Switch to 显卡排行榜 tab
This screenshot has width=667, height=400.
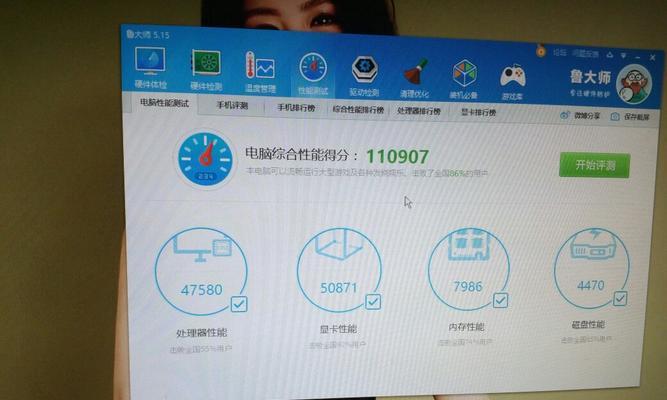click(479, 113)
